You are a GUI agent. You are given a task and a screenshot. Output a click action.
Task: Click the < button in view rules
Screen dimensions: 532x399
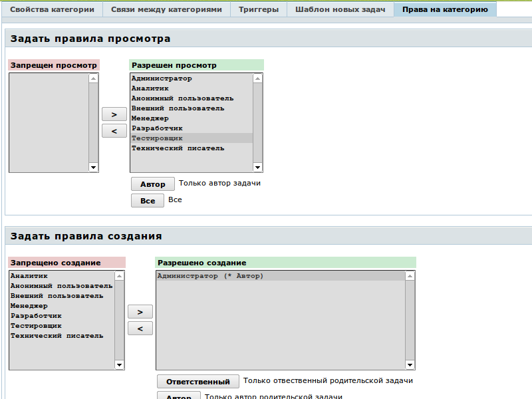[114, 131]
